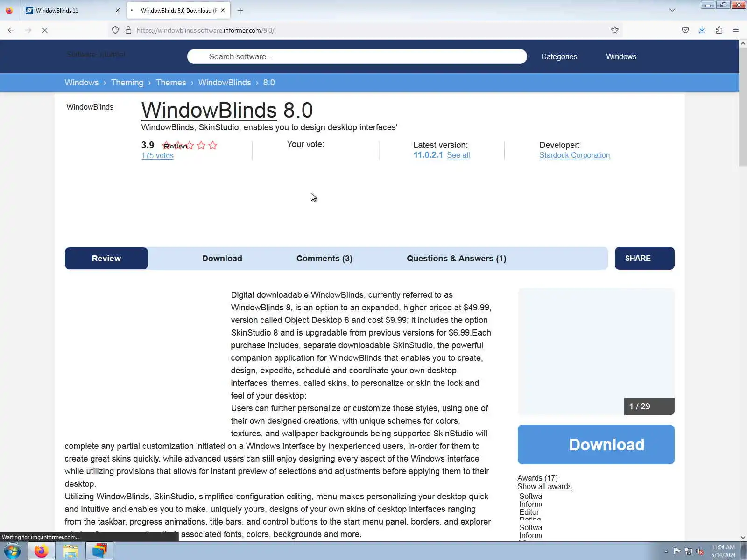
Task: Select the Review tab
Action: [106, 258]
